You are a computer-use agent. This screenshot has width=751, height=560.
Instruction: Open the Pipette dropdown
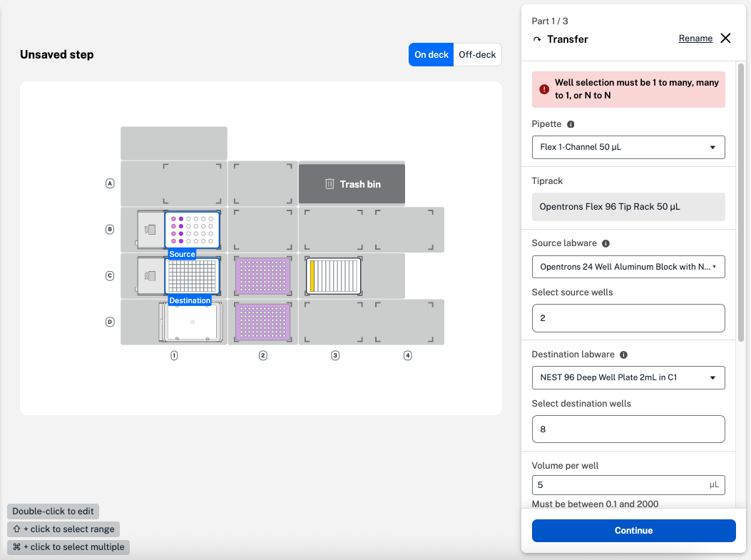tap(628, 147)
